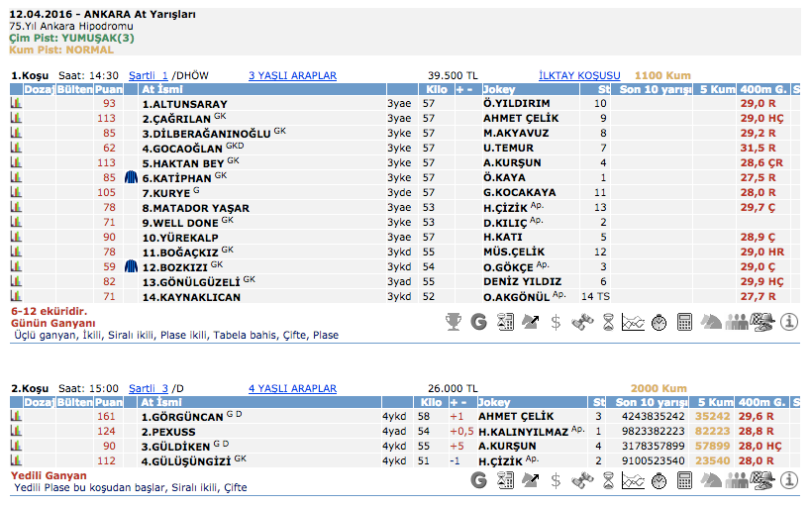The width and height of the screenshot is (812, 507).
Task: Open the binoculars icon for race 1
Action: coord(582,321)
